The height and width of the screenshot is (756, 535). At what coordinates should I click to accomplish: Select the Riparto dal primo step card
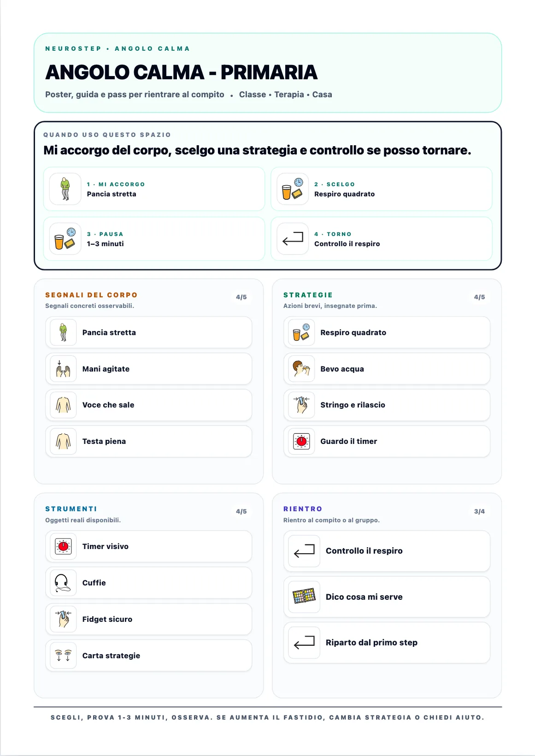pyautogui.click(x=387, y=643)
